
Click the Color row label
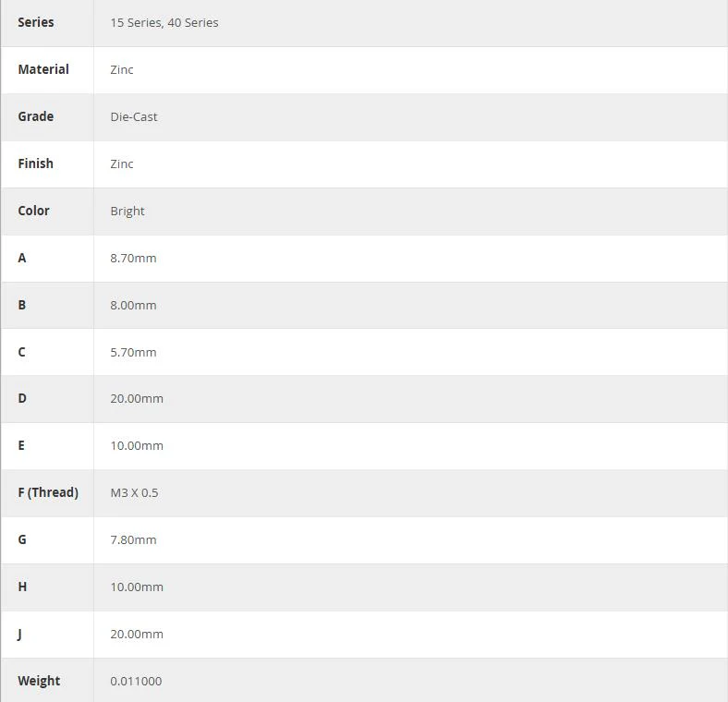[33, 211]
